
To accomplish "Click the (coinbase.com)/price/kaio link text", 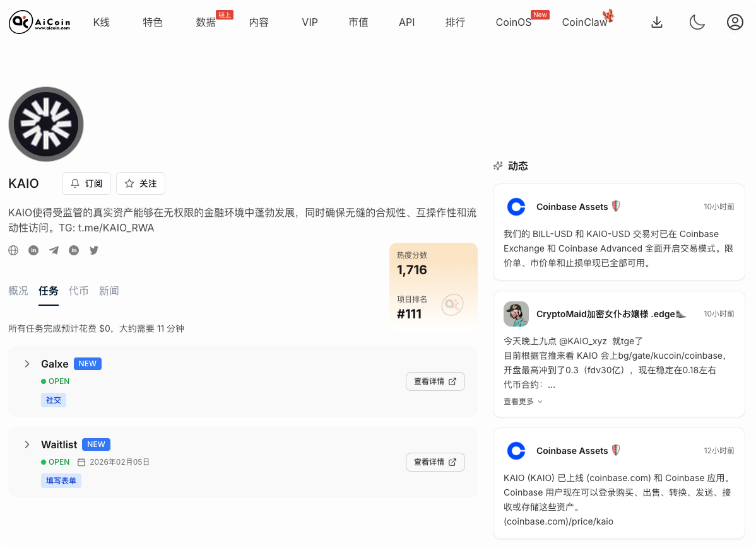I will click(558, 521).
